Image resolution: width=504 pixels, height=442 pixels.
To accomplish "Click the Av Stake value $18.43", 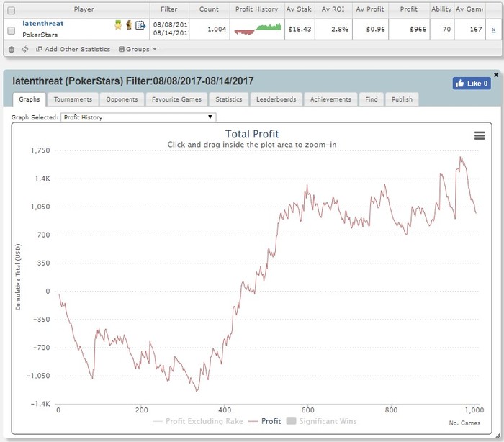I will tap(300, 30).
